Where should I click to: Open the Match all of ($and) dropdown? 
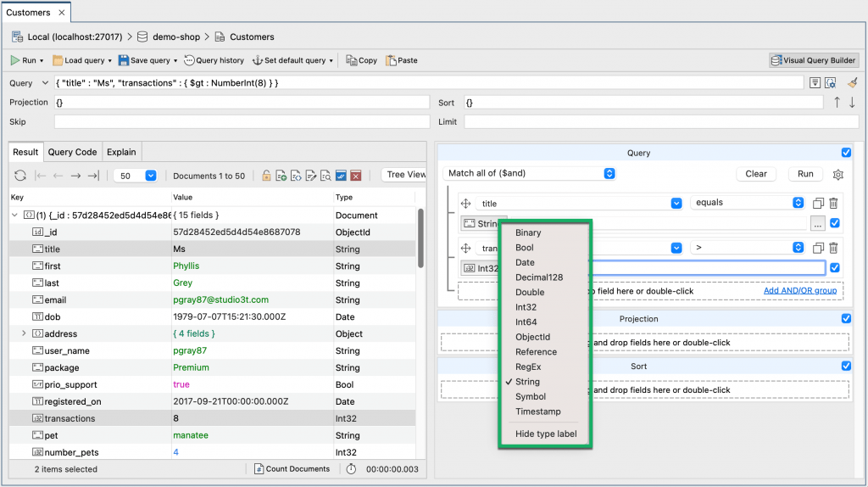coord(530,173)
